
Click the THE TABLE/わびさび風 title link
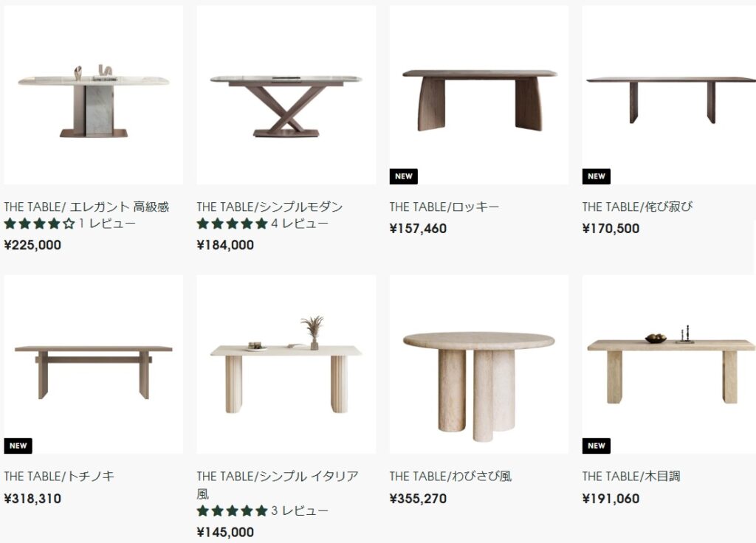coord(450,476)
